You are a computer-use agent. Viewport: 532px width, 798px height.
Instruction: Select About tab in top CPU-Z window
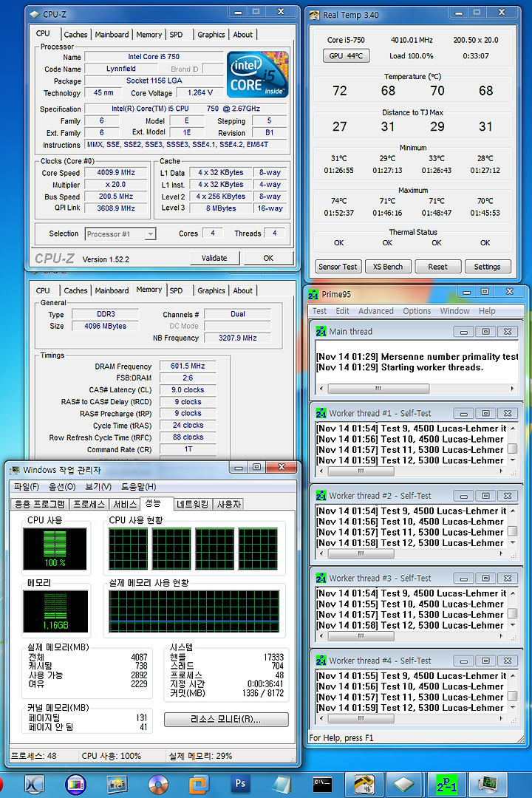243,35
